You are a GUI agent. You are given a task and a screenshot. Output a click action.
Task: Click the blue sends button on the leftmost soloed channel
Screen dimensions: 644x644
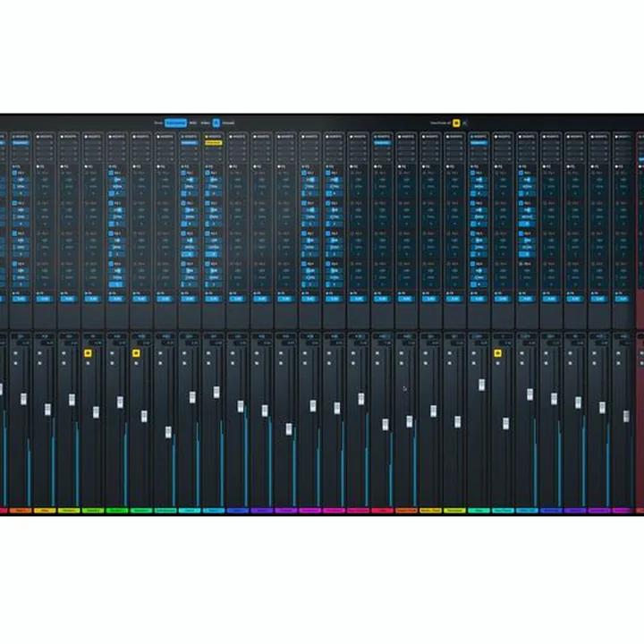[93, 299]
